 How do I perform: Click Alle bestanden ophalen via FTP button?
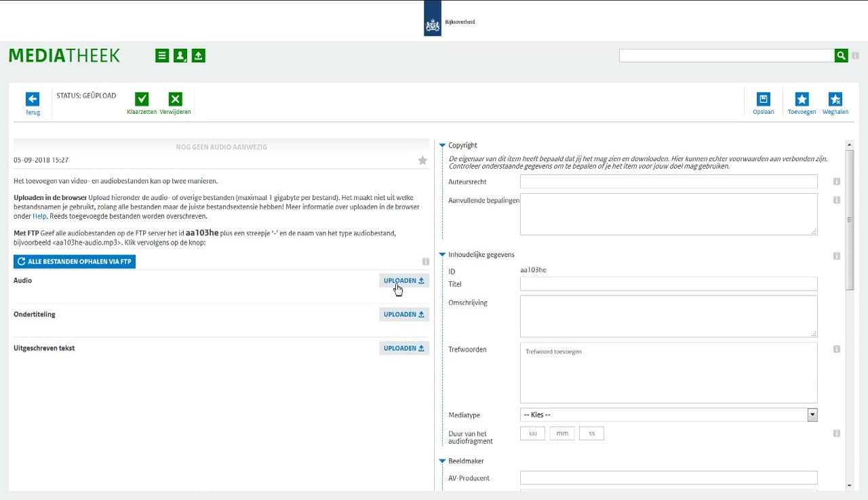[x=75, y=262]
